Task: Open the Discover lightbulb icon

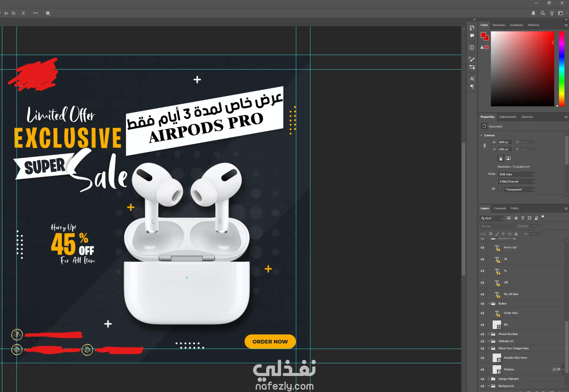Action: 552,13
